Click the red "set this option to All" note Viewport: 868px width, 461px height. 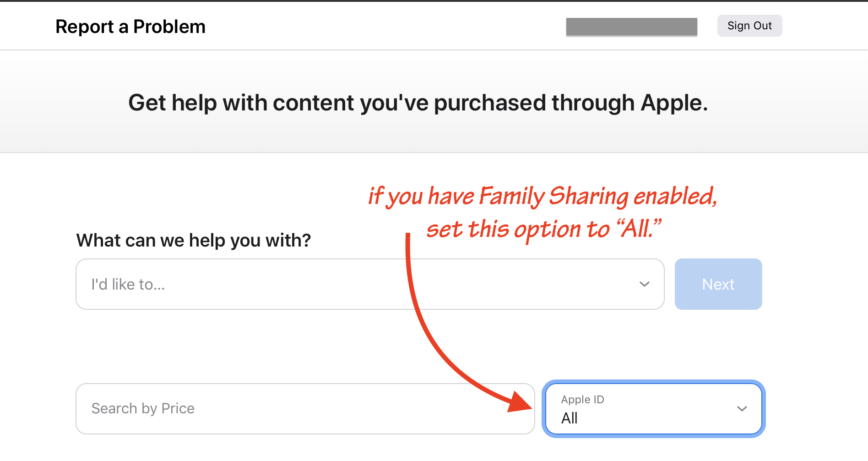[543, 229]
